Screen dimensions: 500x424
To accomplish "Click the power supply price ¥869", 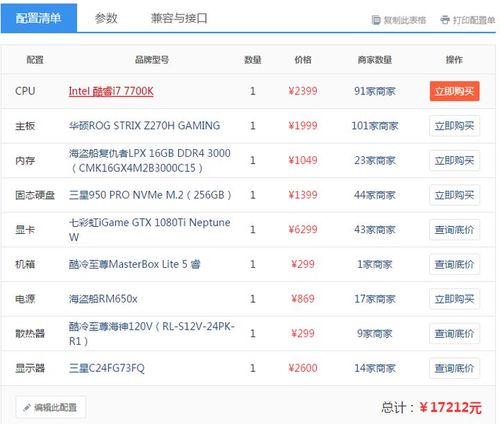I will [x=303, y=299].
